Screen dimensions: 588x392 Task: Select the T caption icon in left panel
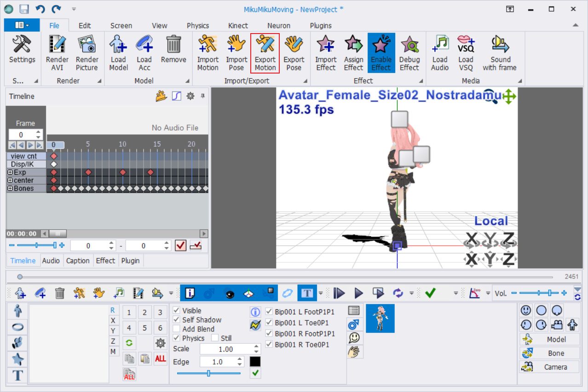pyautogui.click(x=17, y=375)
